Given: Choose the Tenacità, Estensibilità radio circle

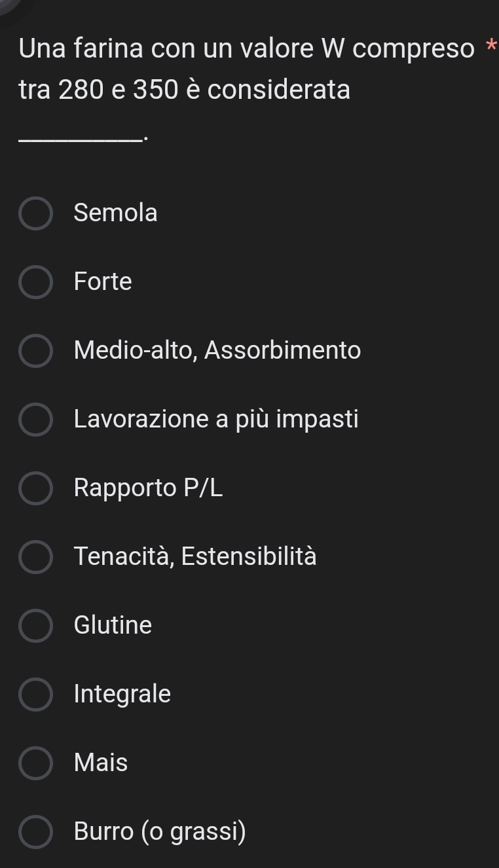Looking at the screenshot, I should [35, 557].
